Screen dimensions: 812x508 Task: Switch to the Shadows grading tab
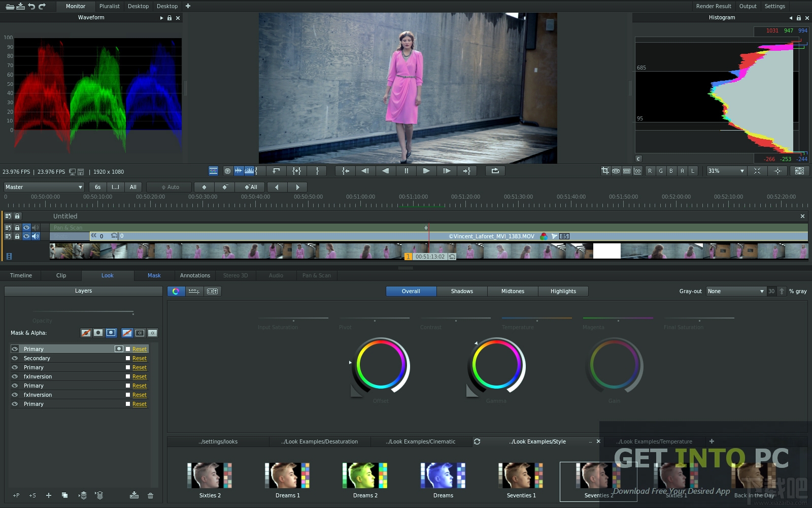click(461, 291)
